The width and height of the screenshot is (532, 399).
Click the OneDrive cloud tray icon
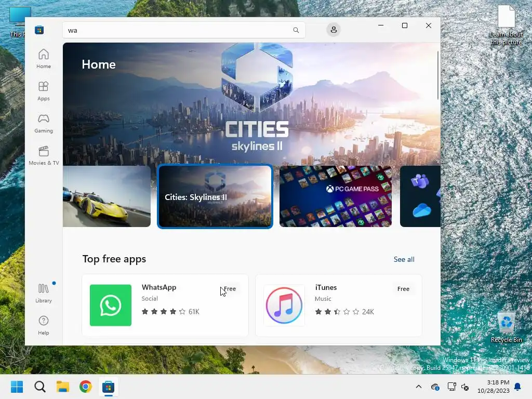[435, 387]
